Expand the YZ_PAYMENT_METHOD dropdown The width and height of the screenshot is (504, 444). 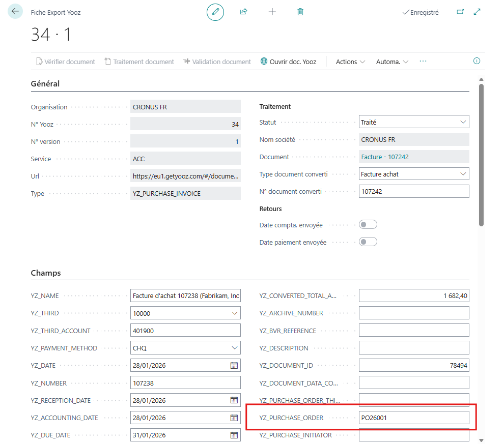235,348
